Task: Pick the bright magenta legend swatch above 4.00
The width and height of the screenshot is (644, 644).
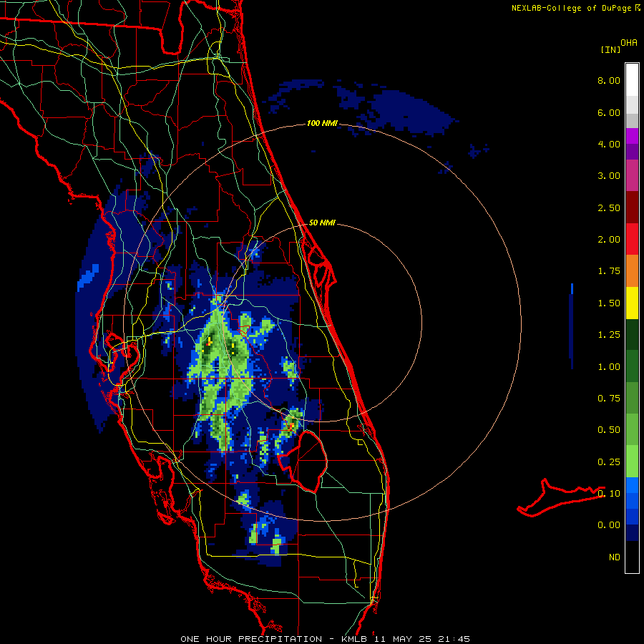Action: [x=632, y=136]
